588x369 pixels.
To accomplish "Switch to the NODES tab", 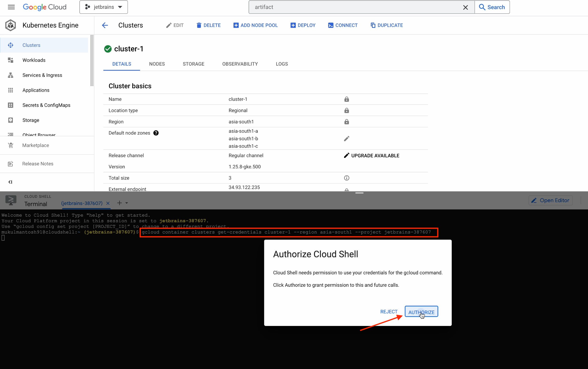I will point(157,64).
